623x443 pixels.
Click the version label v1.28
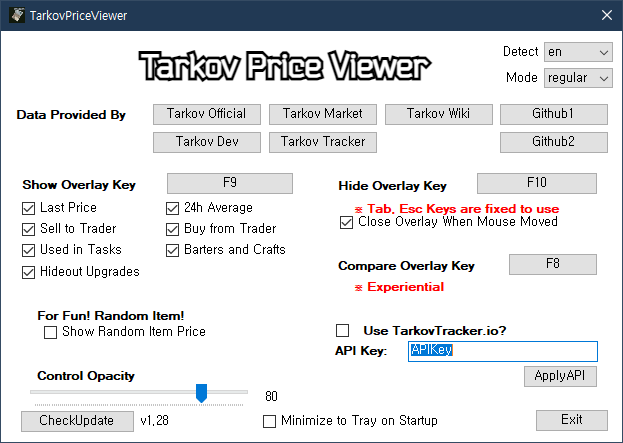155,420
